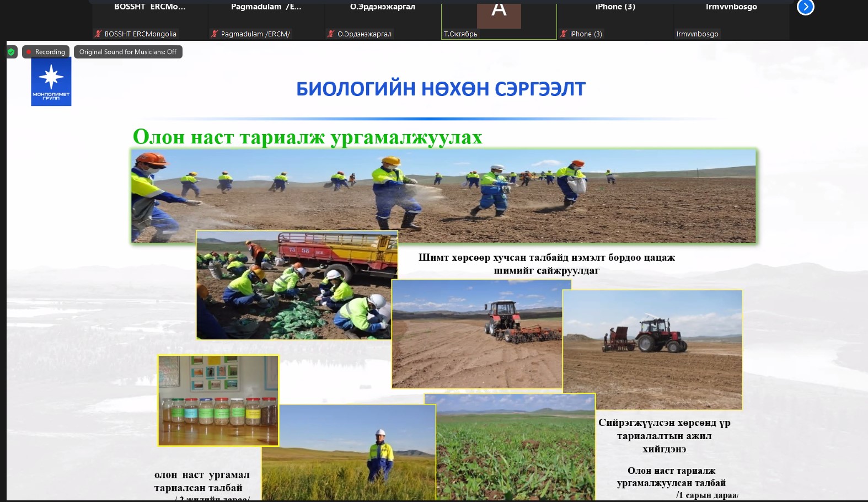
Task: Click caption Олон наст тариалж ургамалжуулсан талбай
Action: 672,477
